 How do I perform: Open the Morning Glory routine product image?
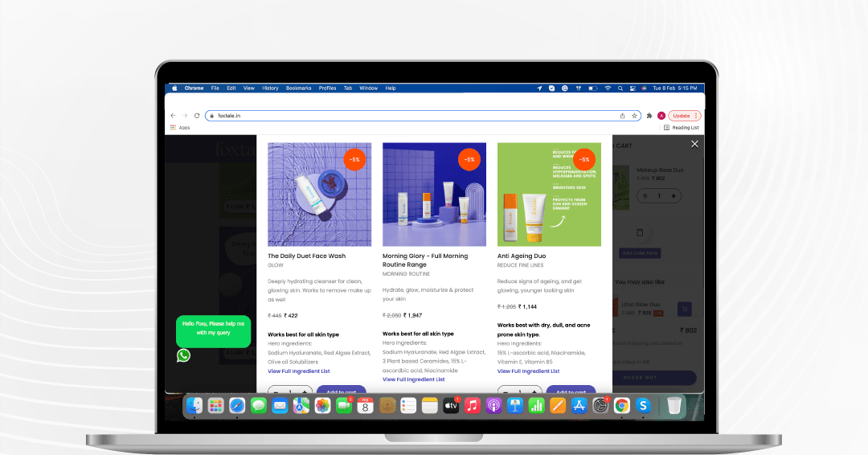434,195
